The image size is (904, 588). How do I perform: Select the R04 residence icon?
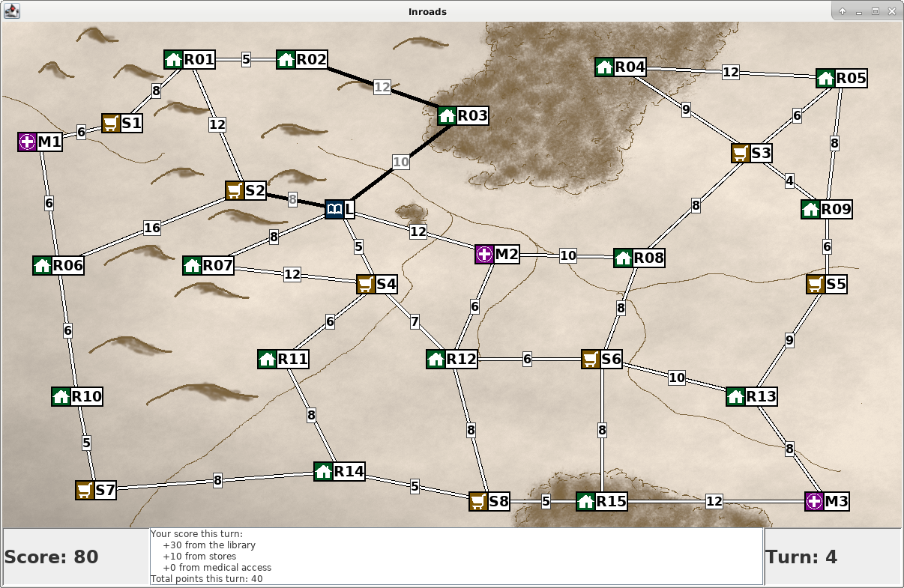[605, 67]
